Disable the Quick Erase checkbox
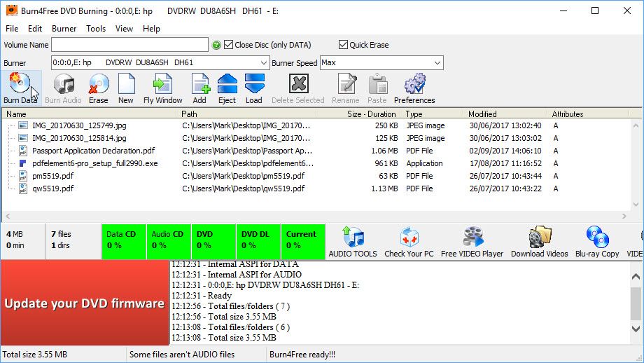Image resolution: width=644 pixels, height=363 pixels. (x=343, y=45)
